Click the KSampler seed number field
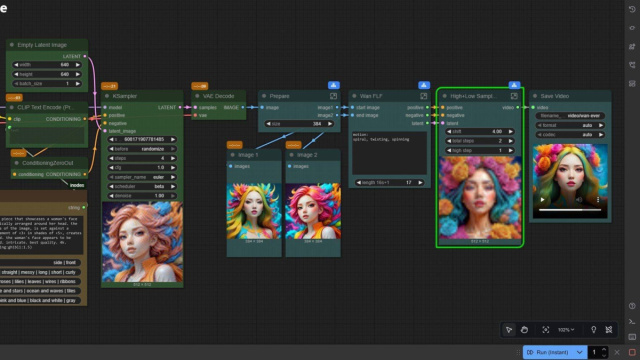The image size is (640, 360). pos(142,140)
